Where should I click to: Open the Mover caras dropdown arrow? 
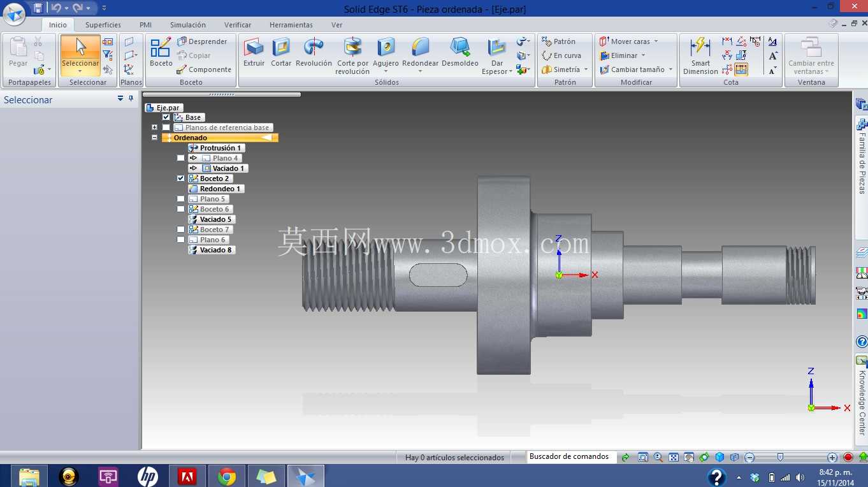[x=656, y=41]
